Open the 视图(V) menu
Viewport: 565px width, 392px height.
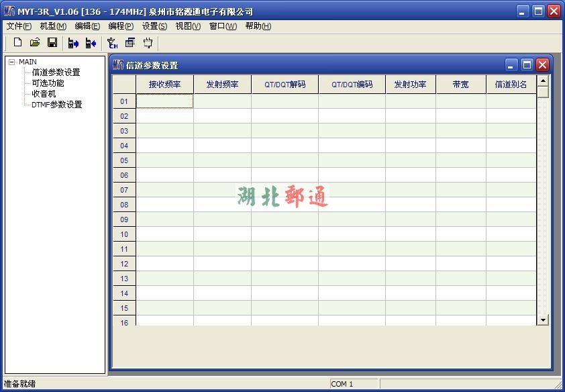tap(188, 26)
